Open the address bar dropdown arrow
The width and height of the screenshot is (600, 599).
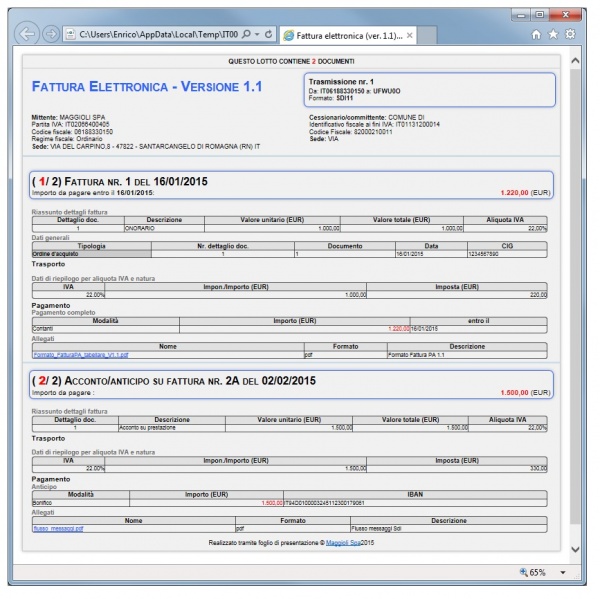coord(258,34)
